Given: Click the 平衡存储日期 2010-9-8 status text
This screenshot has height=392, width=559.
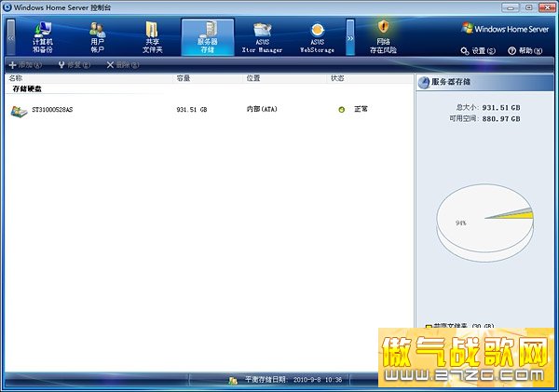Looking at the screenshot, I should point(293,380).
